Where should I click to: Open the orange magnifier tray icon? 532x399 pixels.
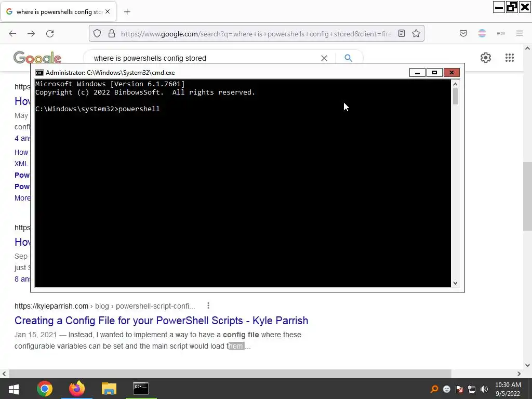coord(434,389)
